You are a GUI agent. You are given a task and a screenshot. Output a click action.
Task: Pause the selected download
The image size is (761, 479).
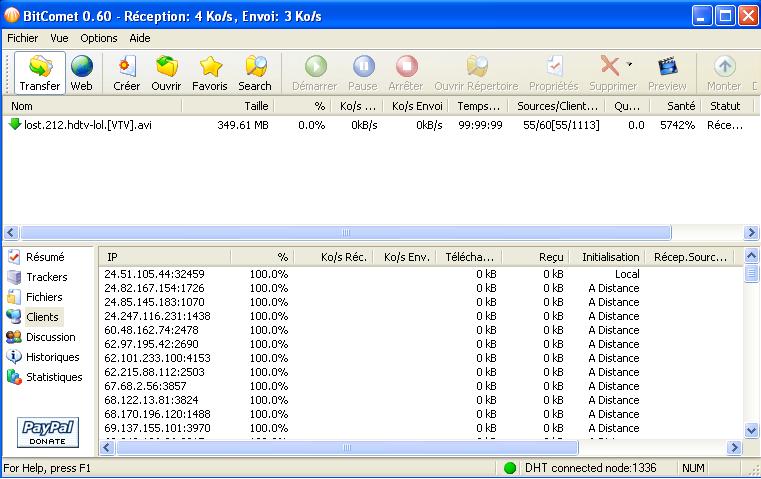[x=363, y=73]
